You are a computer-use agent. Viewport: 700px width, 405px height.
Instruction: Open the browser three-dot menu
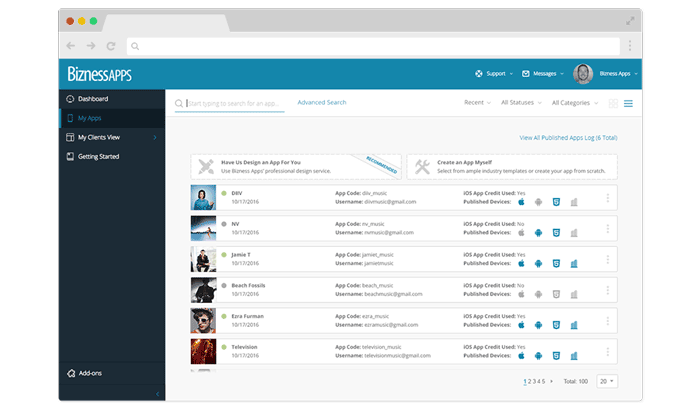[x=630, y=46]
